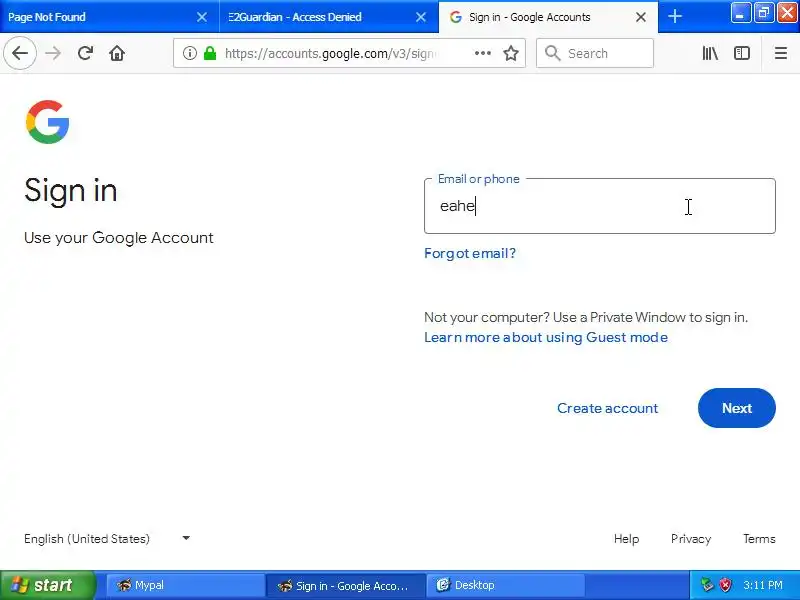The image size is (800, 600).
Task: Close the Page Not Found tab
Action: tap(202, 17)
